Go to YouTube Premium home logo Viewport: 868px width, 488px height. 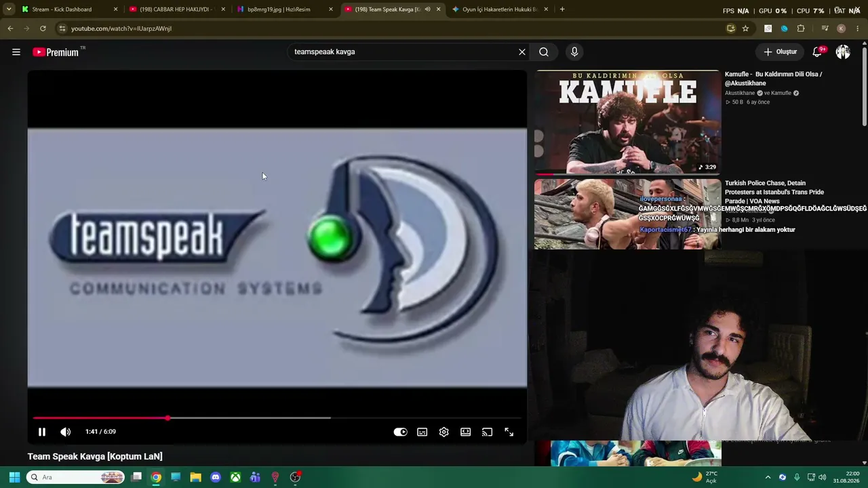pyautogui.click(x=56, y=52)
